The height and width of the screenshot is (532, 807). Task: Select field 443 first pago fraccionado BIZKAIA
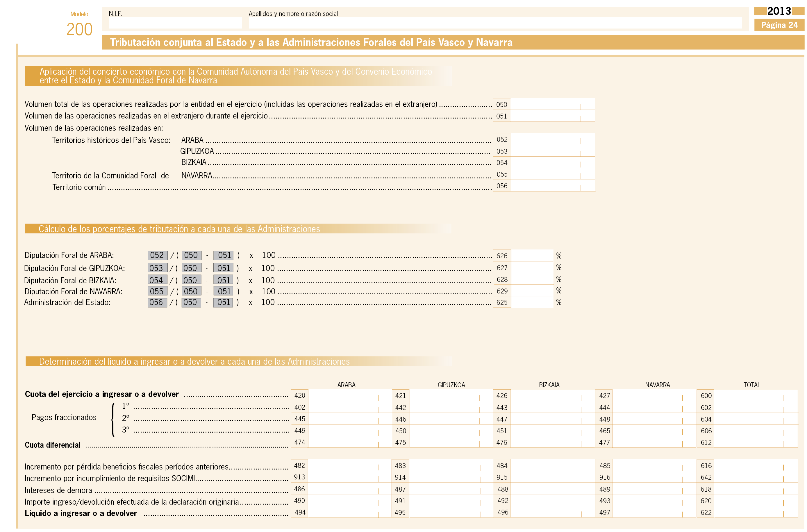552,407
